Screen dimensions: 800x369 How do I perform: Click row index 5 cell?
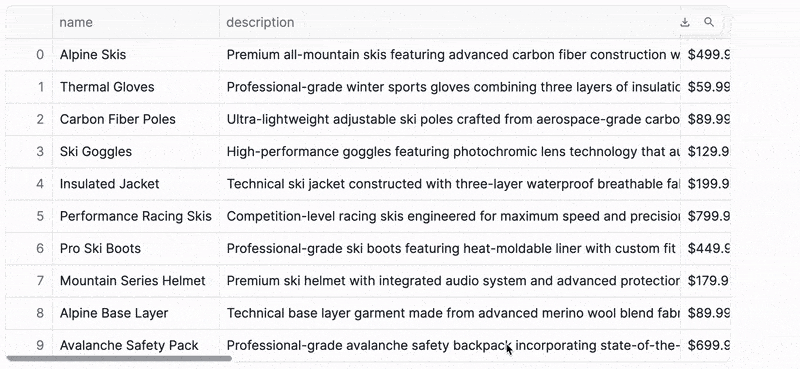(29, 216)
